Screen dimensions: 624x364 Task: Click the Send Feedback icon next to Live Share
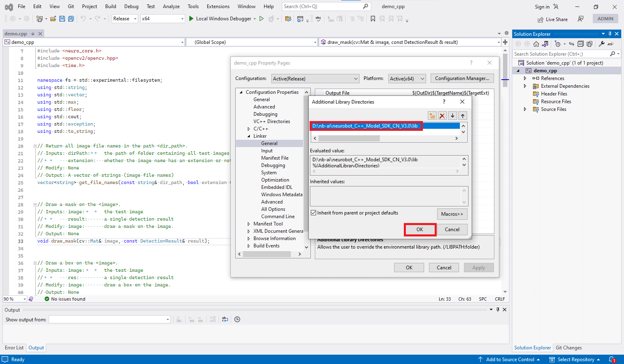581,19
